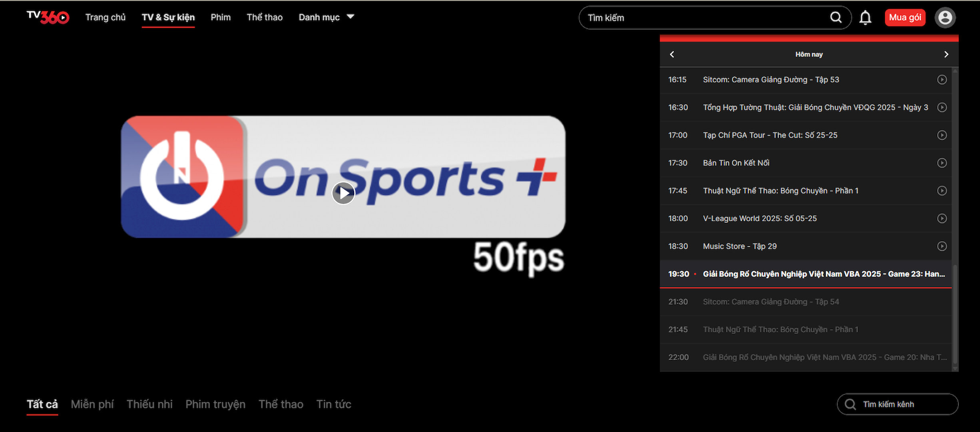Viewport: 980px width, 432px height.
Task: Select the 21:45 Thuật Ngữ Thể Thao program
Action: coord(806,330)
